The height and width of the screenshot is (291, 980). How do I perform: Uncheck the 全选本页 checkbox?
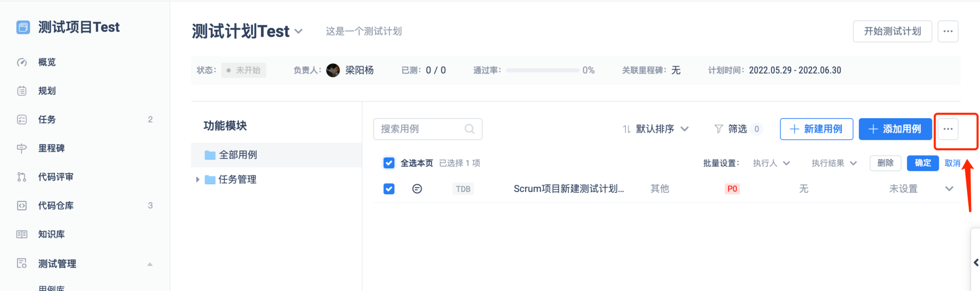pyautogui.click(x=389, y=163)
